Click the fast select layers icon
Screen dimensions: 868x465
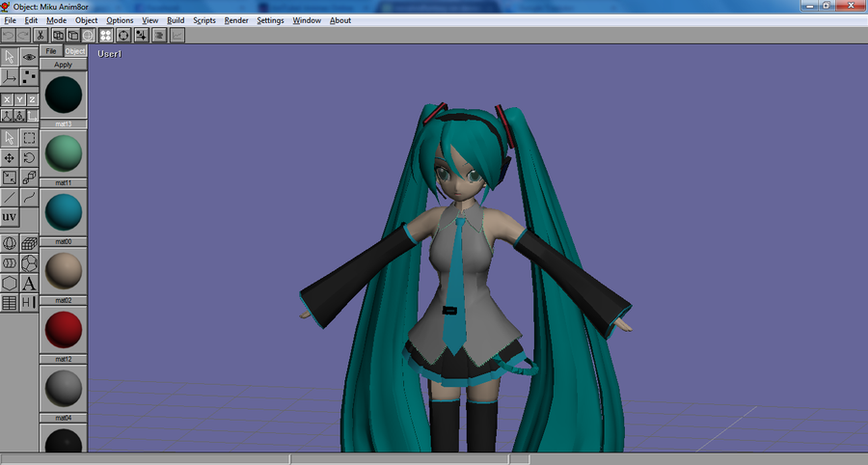click(159, 36)
